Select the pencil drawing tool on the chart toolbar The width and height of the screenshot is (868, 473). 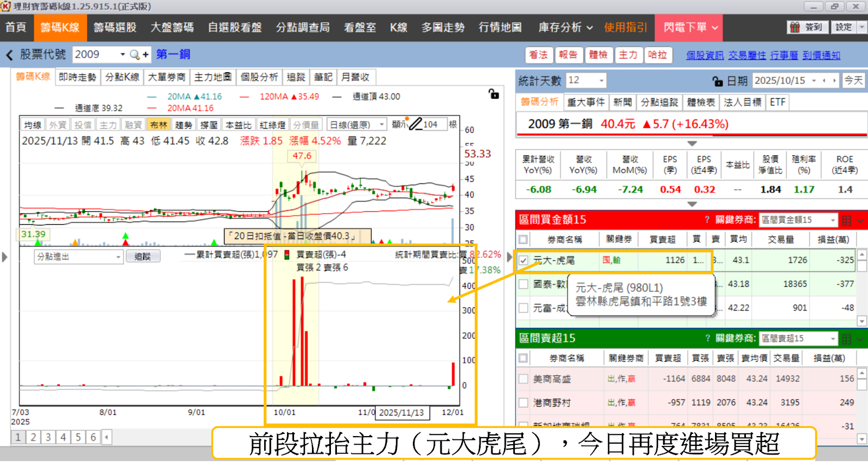[416, 124]
